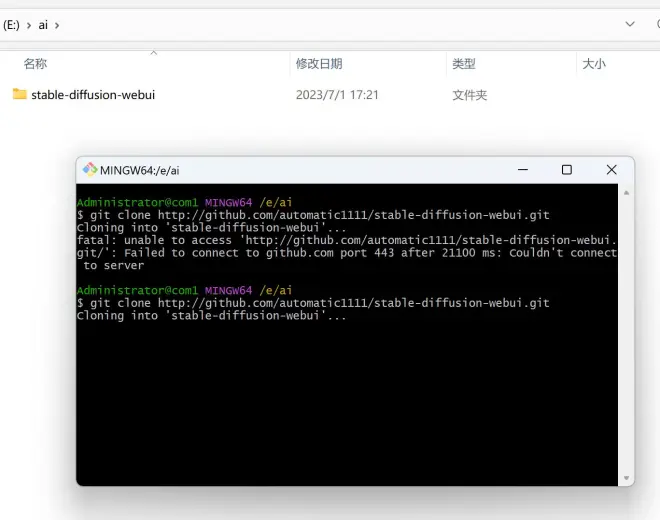Image resolution: width=660 pixels, height=520 pixels.
Task: Click the 'to server' output line
Action: 113,266
